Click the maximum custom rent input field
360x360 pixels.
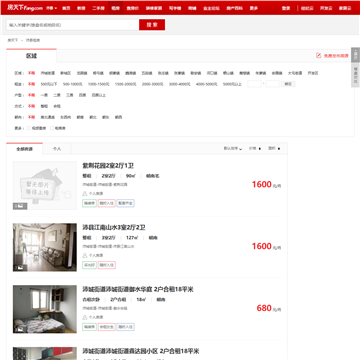(272, 84)
